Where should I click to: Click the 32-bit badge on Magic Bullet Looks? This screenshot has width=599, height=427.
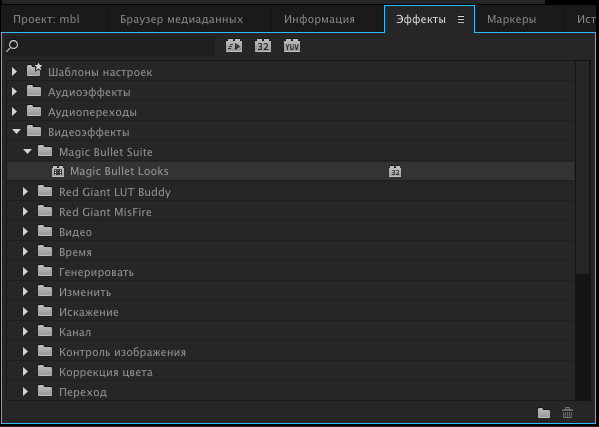395,171
